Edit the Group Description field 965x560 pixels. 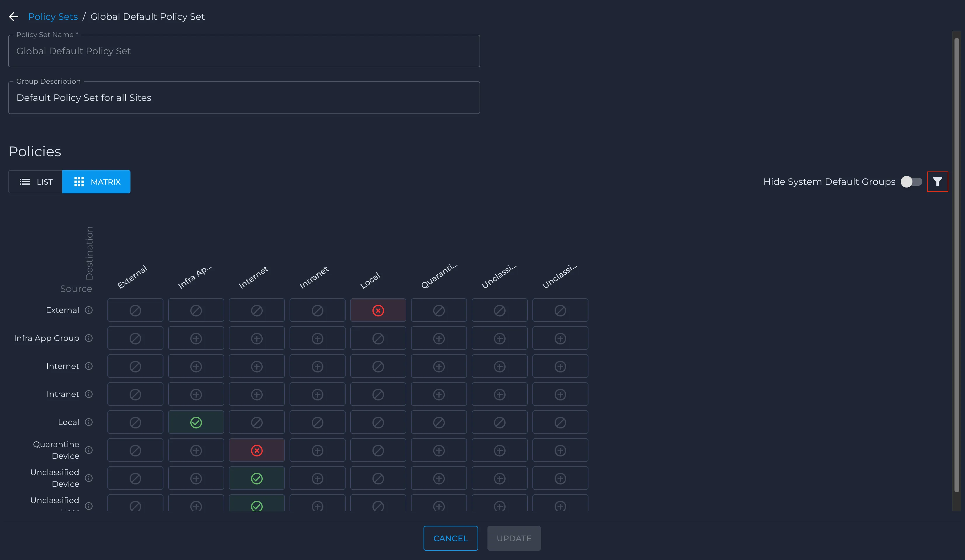pos(244,97)
